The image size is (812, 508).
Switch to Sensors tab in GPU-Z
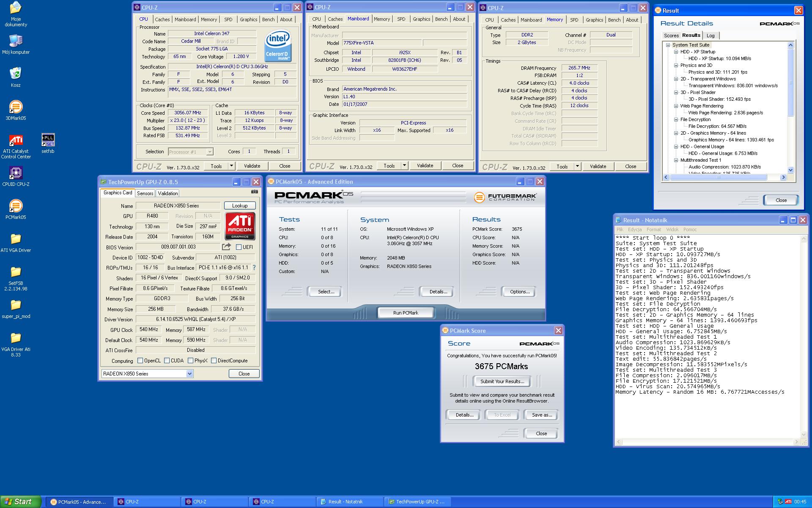(x=145, y=193)
